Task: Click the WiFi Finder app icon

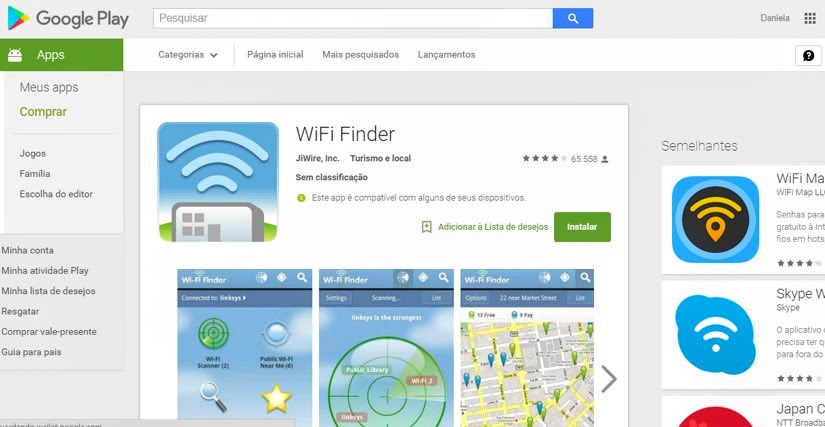Action: [218, 182]
